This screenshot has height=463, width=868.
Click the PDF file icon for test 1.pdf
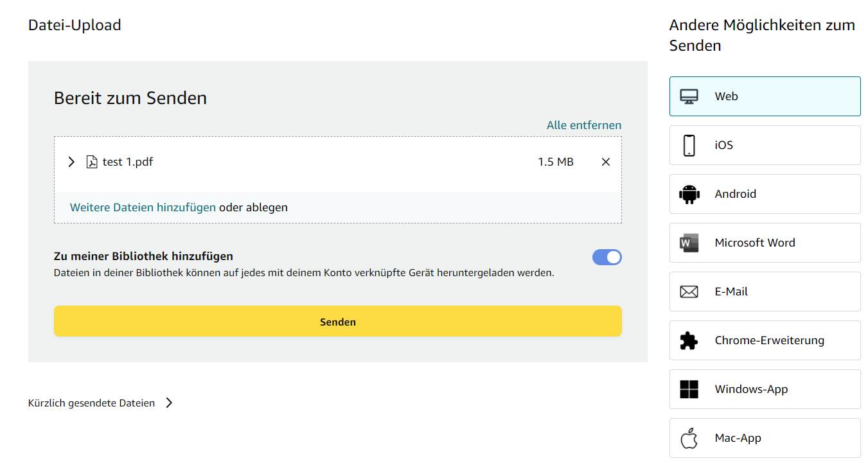(x=92, y=162)
